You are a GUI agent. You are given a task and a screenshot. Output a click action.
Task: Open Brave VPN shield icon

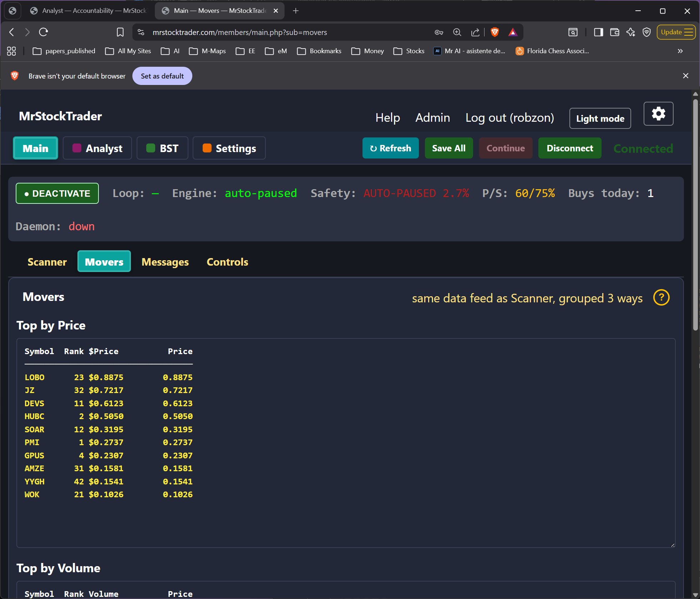click(x=646, y=32)
